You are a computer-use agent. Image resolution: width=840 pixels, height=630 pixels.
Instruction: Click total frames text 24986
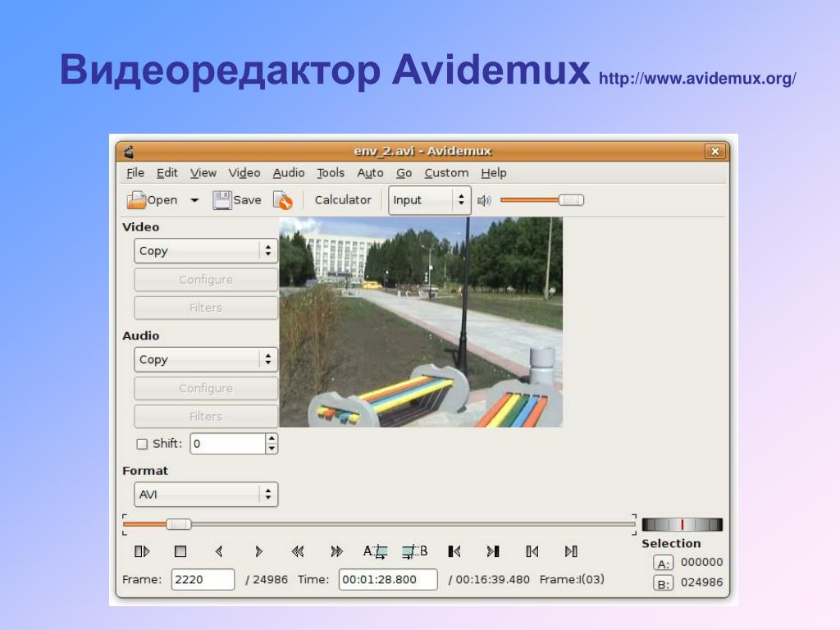point(270,580)
